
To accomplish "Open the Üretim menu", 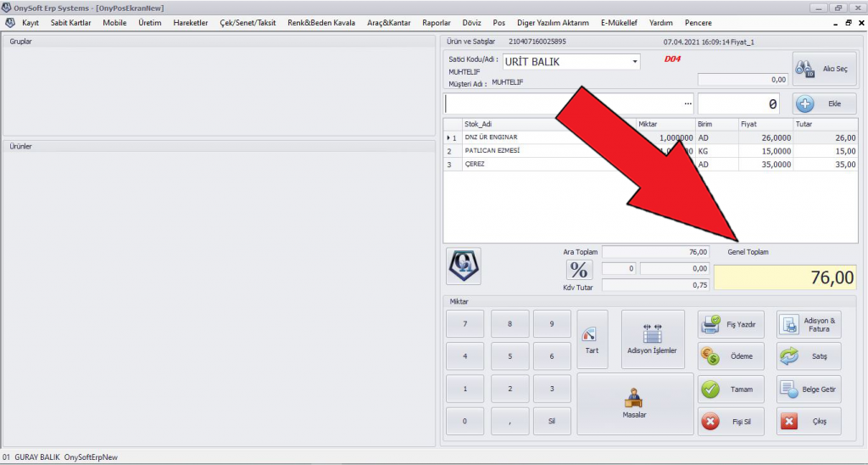I will (150, 23).
